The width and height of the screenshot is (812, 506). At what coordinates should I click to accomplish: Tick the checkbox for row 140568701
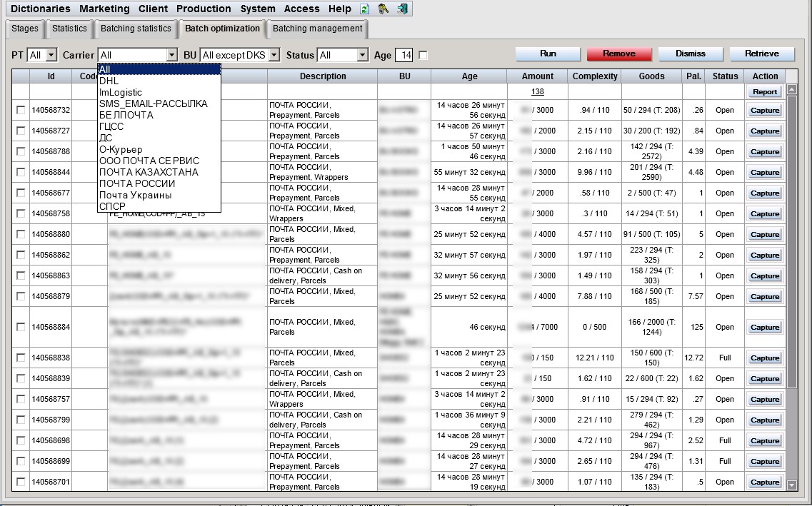21,482
